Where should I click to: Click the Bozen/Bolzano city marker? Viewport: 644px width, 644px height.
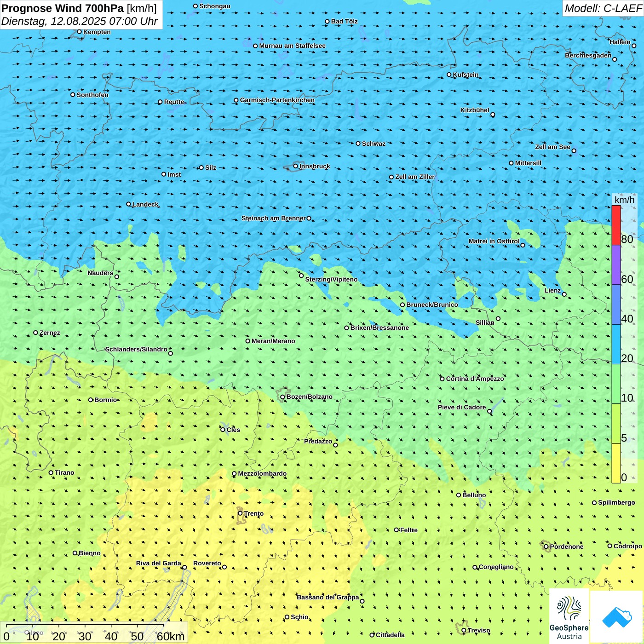282,397
